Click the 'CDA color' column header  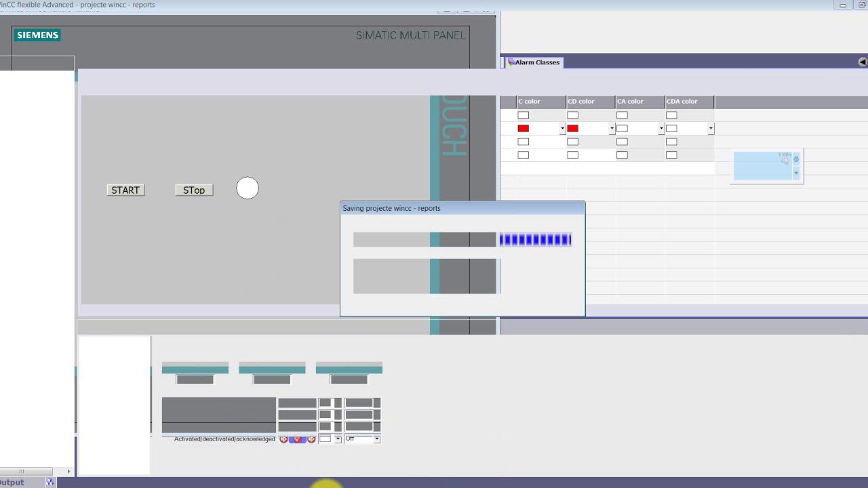pos(690,102)
